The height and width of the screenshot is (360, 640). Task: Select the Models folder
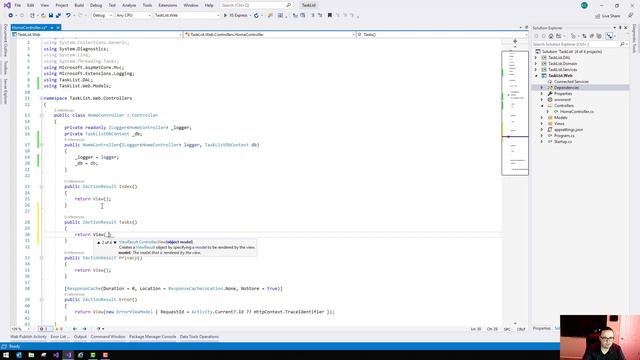pyautogui.click(x=560, y=118)
